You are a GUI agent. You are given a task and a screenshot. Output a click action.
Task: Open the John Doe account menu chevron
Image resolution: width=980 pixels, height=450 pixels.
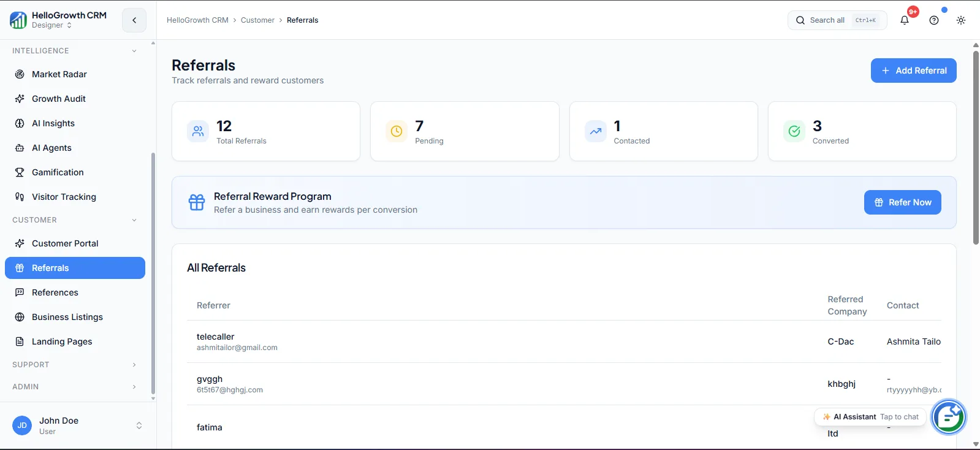click(139, 425)
